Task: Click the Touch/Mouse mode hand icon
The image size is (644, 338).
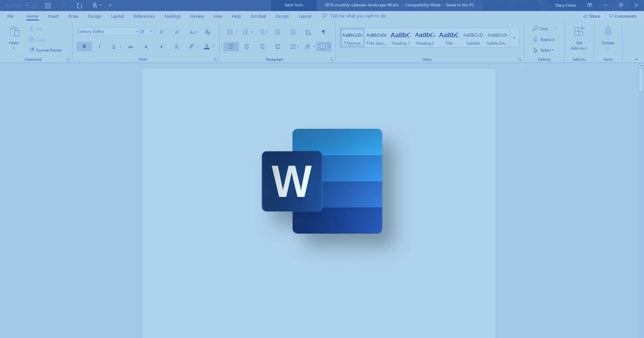Action: tap(95, 5)
